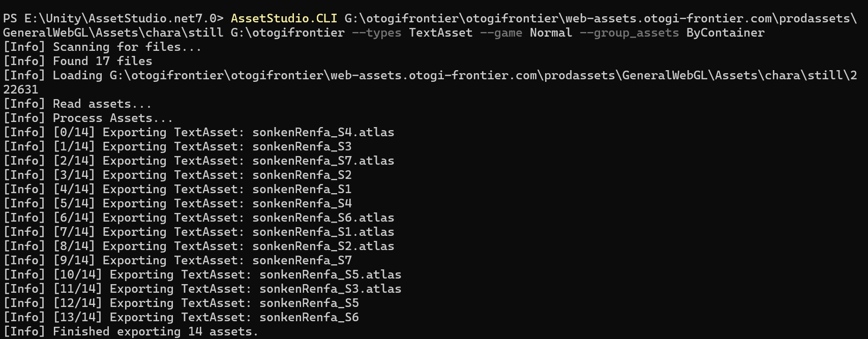Click the [3/14] sonkenRenfa_S2 line
Screen dimensions: 868x339
point(177,175)
